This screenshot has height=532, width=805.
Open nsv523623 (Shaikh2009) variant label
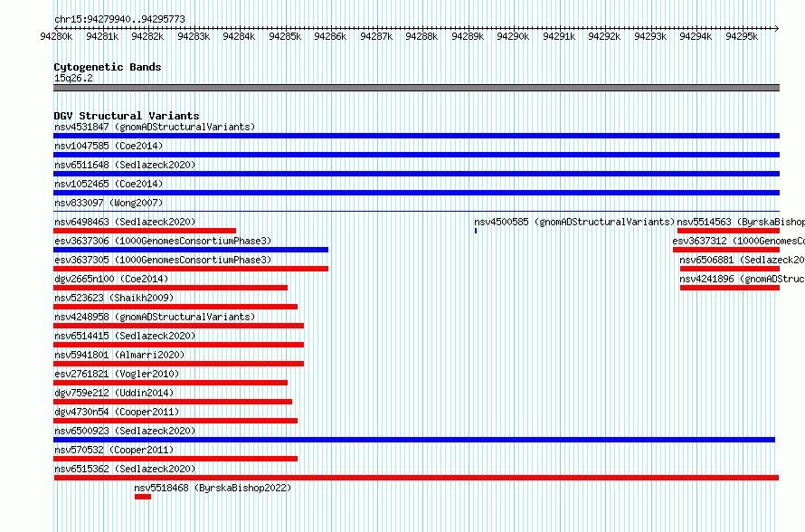click(x=115, y=298)
